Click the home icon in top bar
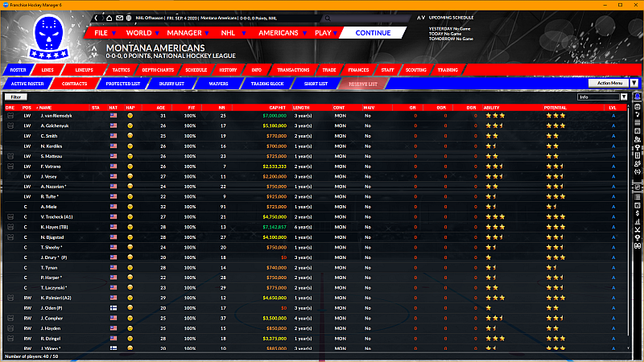The width and height of the screenshot is (644, 362). tap(109, 18)
